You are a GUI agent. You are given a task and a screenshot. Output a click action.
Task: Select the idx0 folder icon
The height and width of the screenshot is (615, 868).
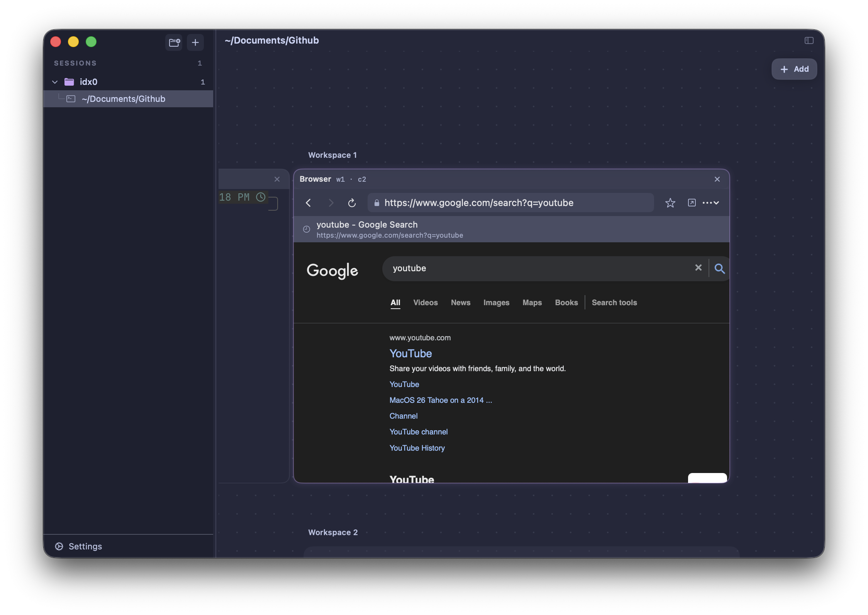click(69, 82)
